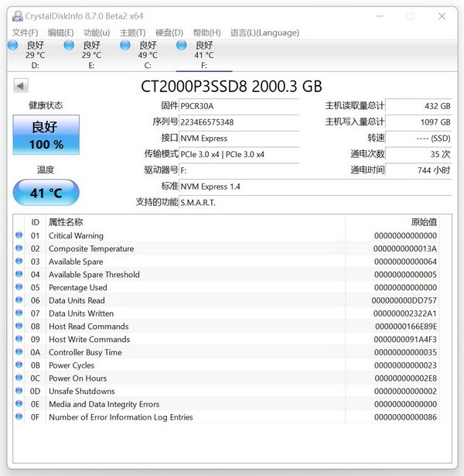Click raw value 0000000166E89E

pyautogui.click(x=406, y=327)
